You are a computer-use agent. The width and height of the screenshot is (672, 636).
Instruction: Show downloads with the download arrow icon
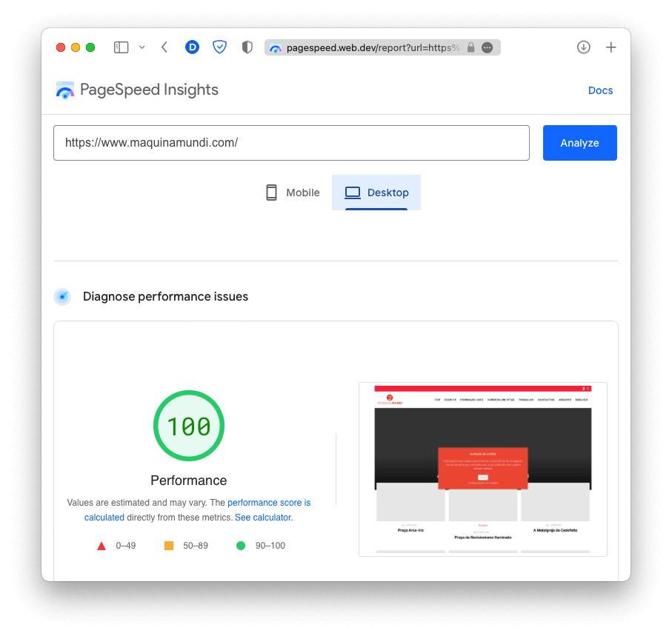pyautogui.click(x=584, y=47)
